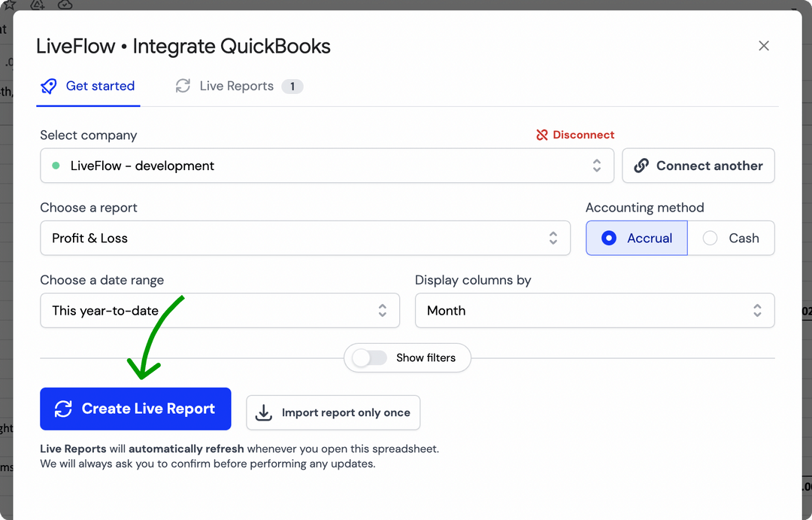The height and width of the screenshot is (520, 812).
Task: Open the date range dropdown This year-to-date
Action: pyautogui.click(x=220, y=311)
